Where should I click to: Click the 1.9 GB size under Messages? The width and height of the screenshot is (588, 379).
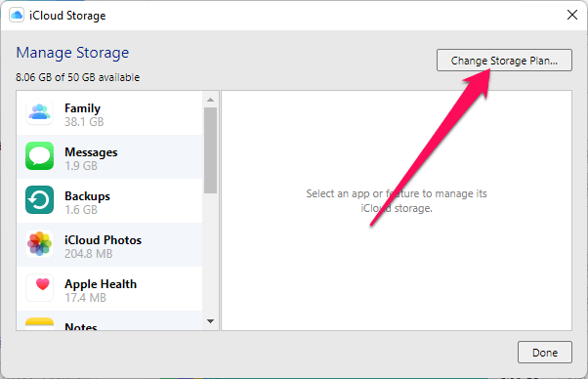[81, 166]
